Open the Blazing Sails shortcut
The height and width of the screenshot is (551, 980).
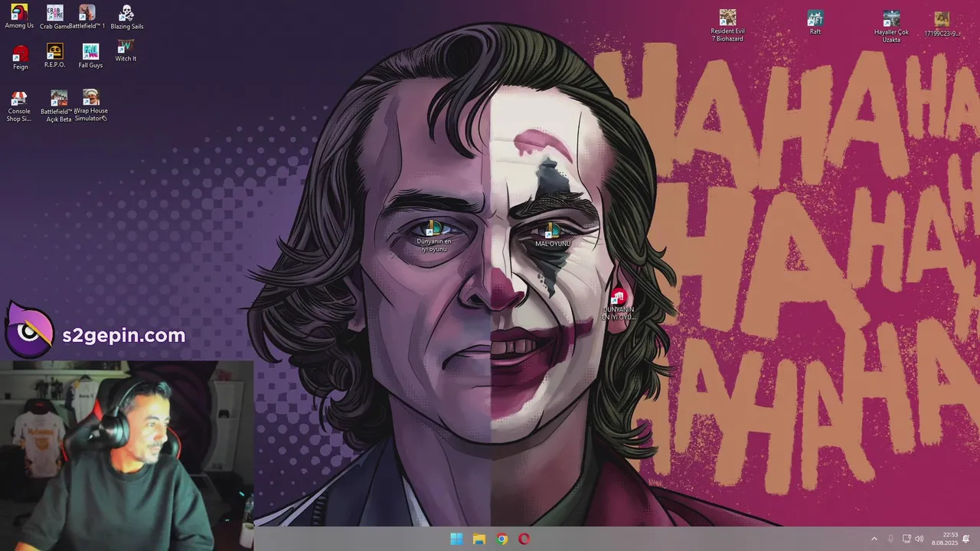click(126, 17)
